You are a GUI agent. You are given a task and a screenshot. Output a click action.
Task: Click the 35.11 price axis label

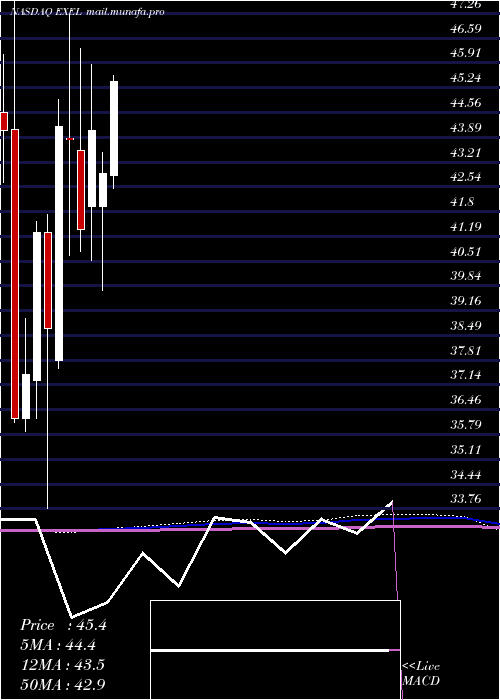click(466, 450)
